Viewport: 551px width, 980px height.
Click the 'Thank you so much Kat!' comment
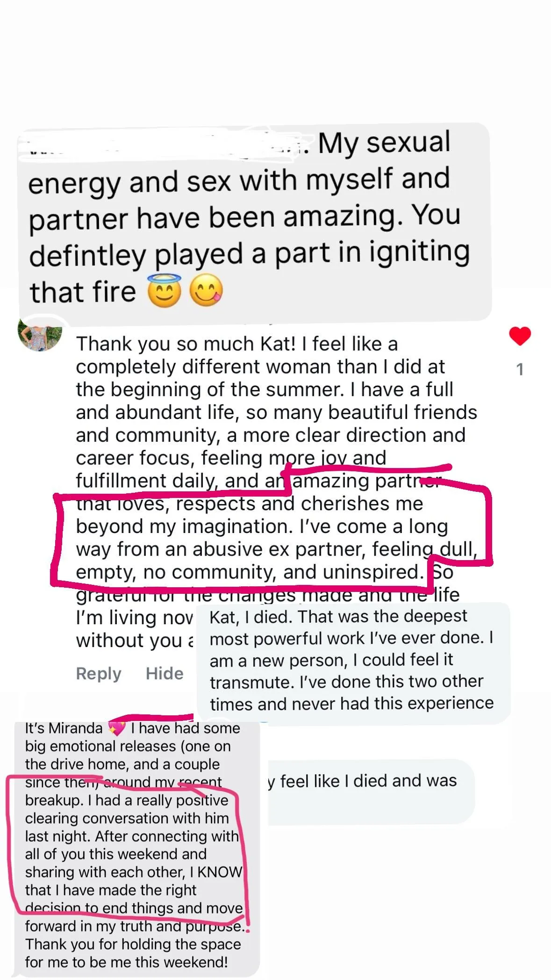[x=277, y=492]
